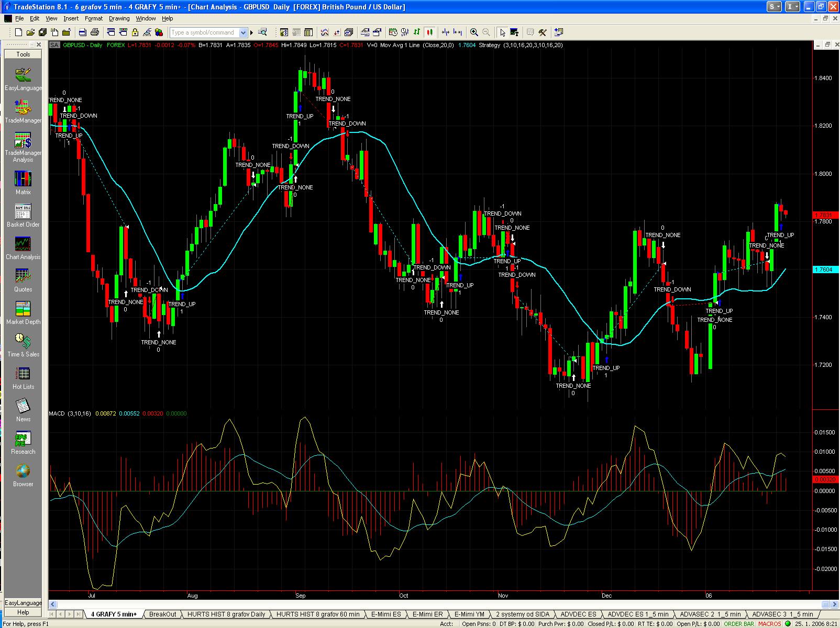
Task: Toggle ORDER BAR in status bar
Action: tap(739, 624)
